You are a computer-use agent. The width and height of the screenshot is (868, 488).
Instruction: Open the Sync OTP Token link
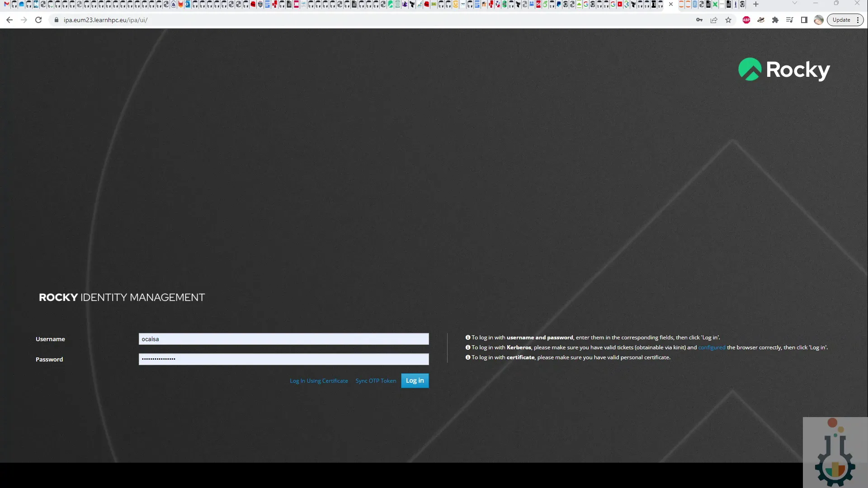click(x=376, y=381)
